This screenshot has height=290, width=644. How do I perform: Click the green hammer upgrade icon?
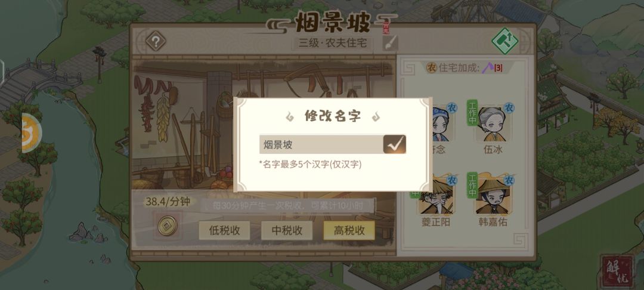(505, 41)
